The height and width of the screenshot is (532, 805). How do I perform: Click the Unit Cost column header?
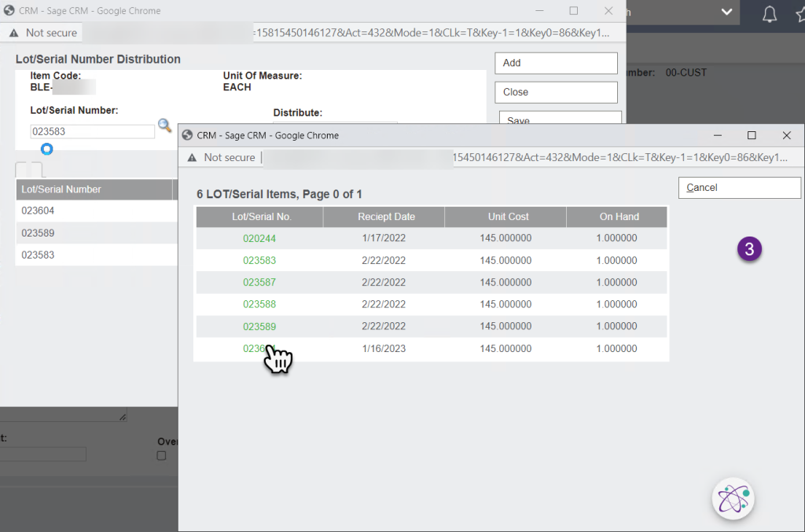coord(505,217)
